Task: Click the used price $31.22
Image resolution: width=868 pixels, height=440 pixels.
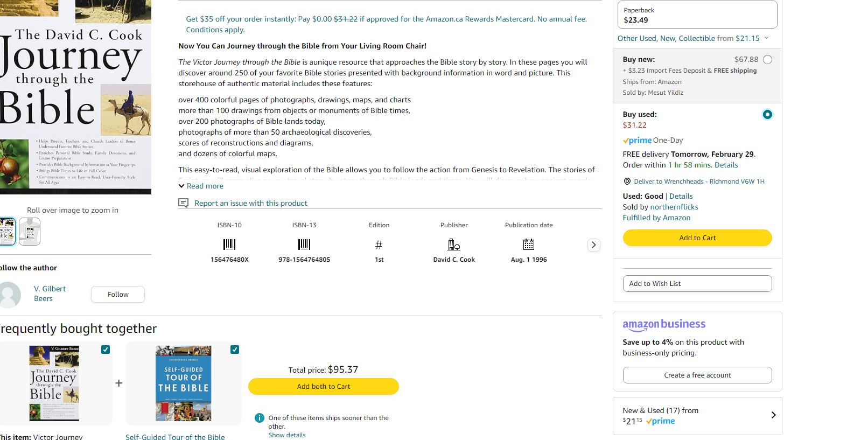Action: (x=634, y=125)
